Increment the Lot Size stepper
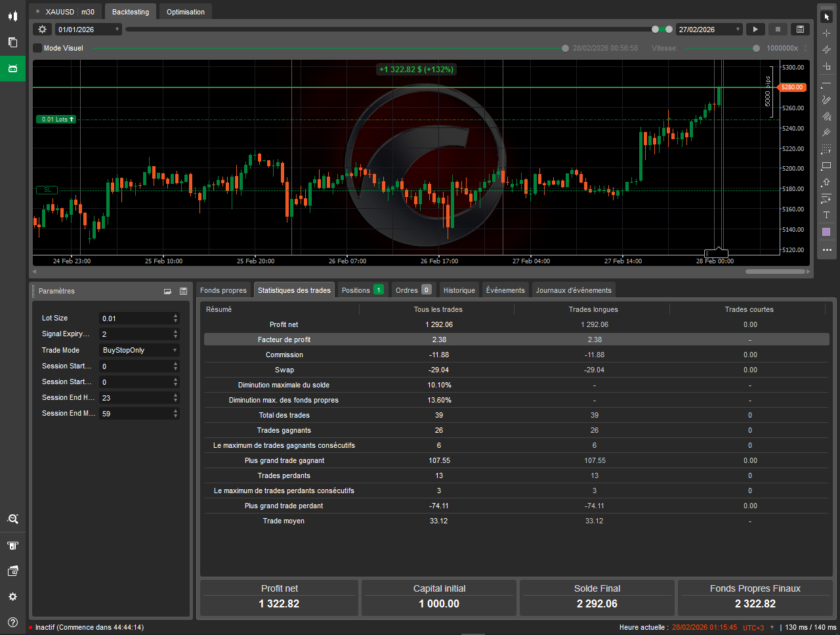The height and width of the screenshot is (635, 840). [175, 315]
